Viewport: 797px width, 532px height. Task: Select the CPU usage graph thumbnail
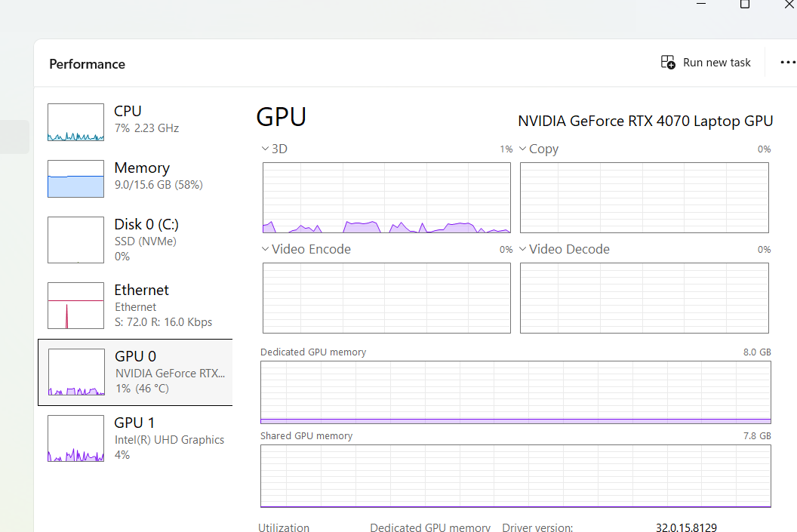point(75,122)
